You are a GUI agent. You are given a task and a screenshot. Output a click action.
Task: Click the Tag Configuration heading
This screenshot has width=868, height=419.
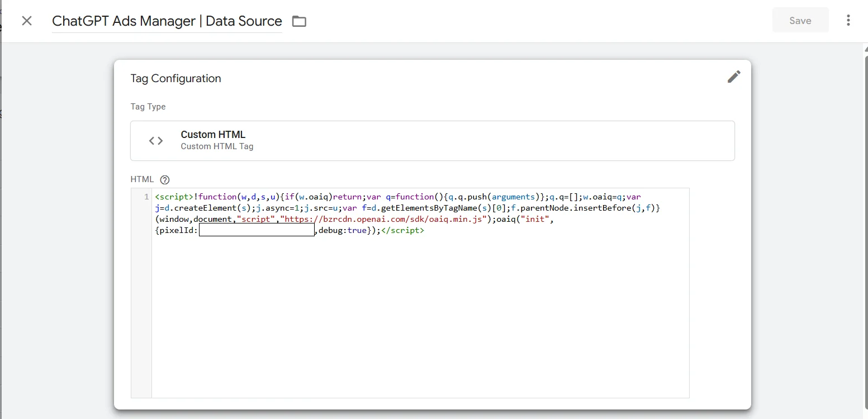point(176,78)
